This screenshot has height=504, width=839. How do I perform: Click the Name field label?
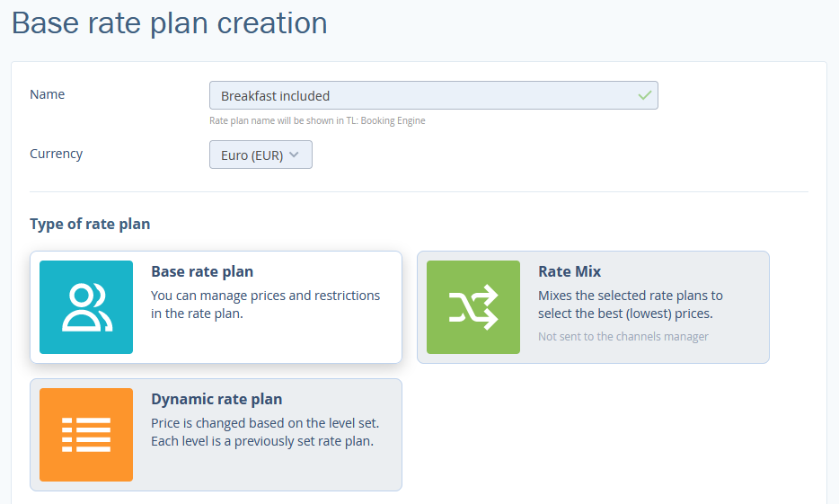(47, 94)
